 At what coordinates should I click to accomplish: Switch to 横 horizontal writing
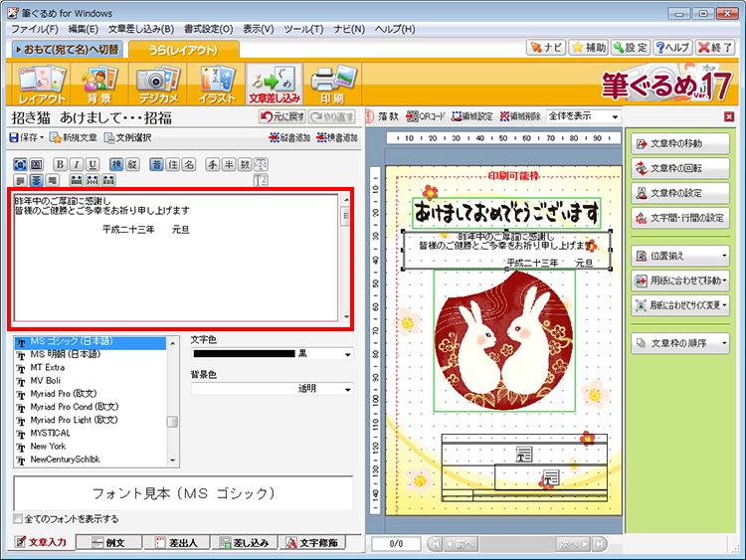coord(116,165)
